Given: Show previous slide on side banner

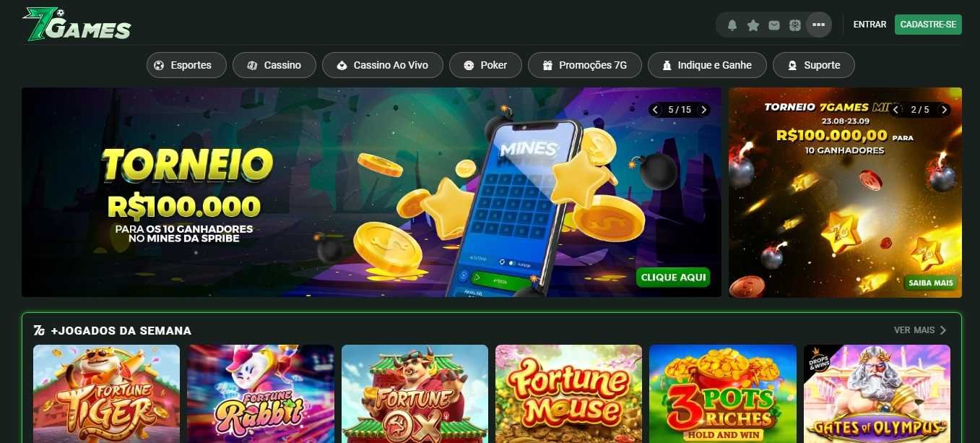Looking at the screenshot, I should pyautogui.click(x=896, y=110).
